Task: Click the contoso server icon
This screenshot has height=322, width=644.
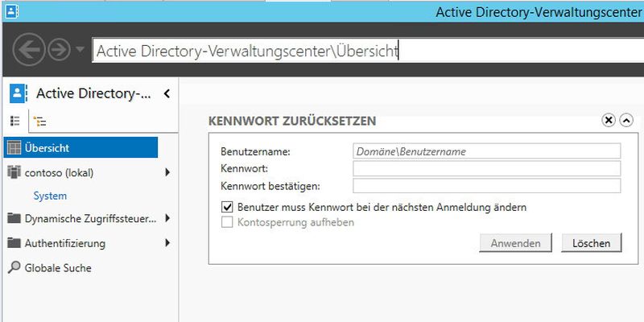Action: [14, 172]
